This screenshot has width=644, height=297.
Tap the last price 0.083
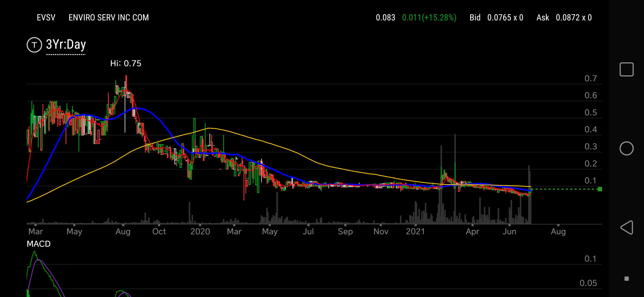click(386, 18)
